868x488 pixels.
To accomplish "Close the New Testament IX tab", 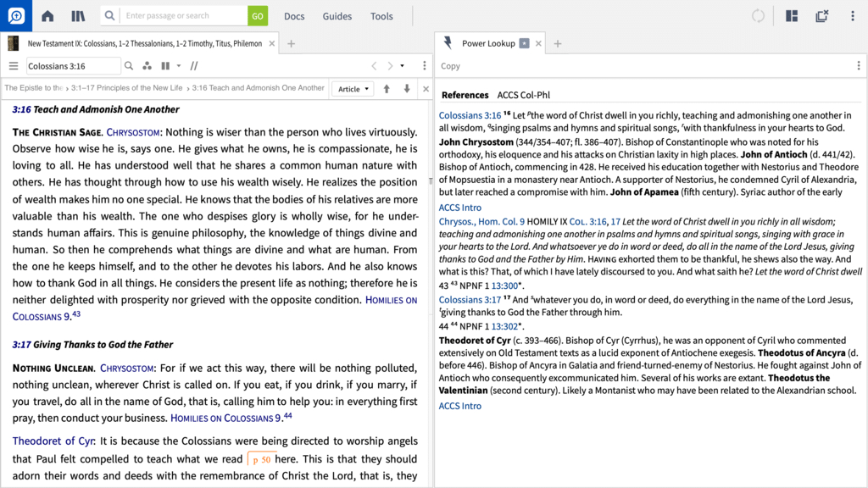I will point(272,44).
